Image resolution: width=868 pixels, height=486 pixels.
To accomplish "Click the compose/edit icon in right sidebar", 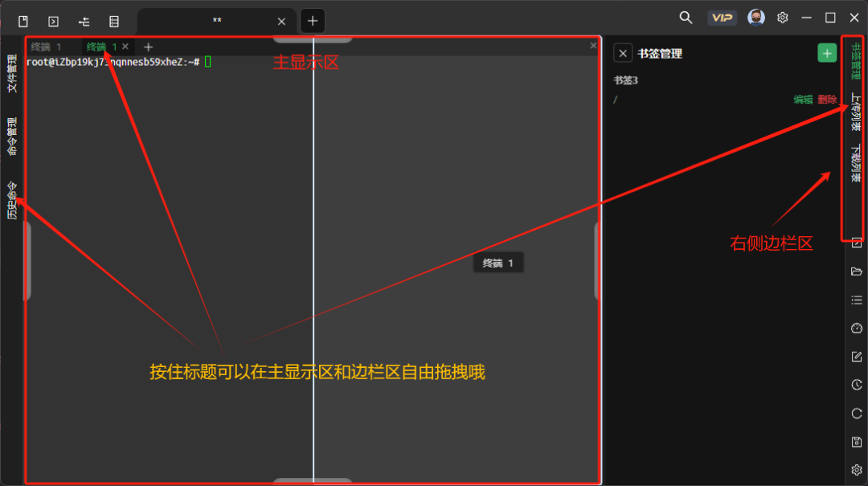I will (855, 357).
